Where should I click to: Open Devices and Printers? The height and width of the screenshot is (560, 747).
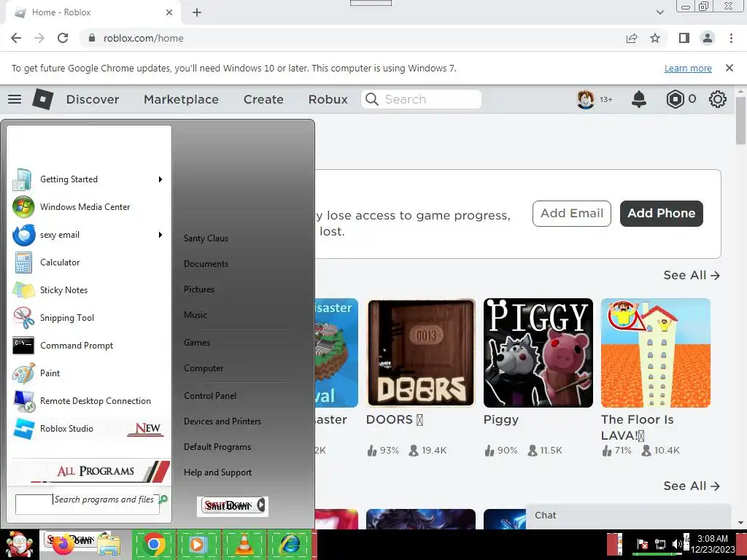pyautogui.click(x=222, y=421)
